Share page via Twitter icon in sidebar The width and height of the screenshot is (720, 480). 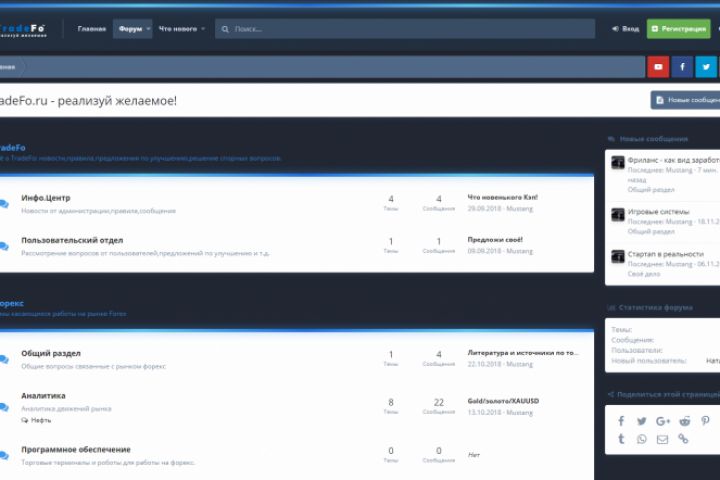tap(641, 421)
